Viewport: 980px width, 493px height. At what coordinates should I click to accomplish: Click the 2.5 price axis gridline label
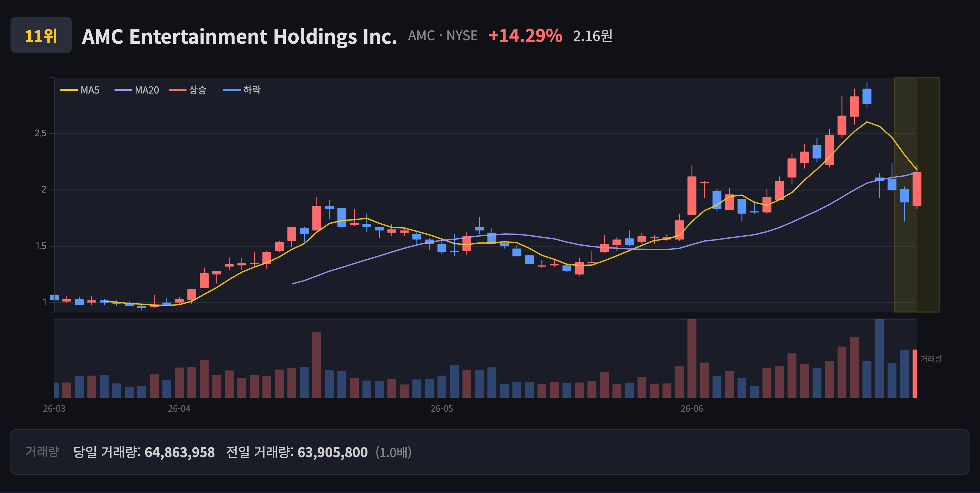tap(40, 133)
